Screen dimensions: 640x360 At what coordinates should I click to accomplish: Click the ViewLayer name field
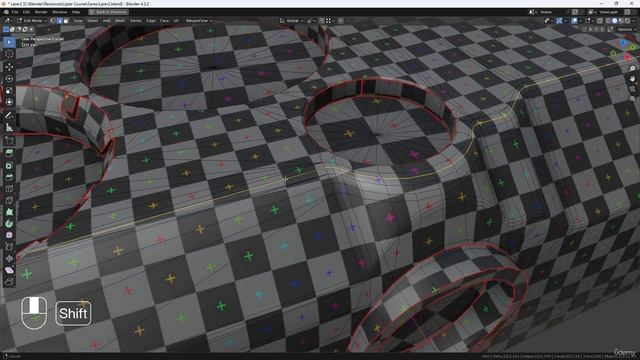610,12
